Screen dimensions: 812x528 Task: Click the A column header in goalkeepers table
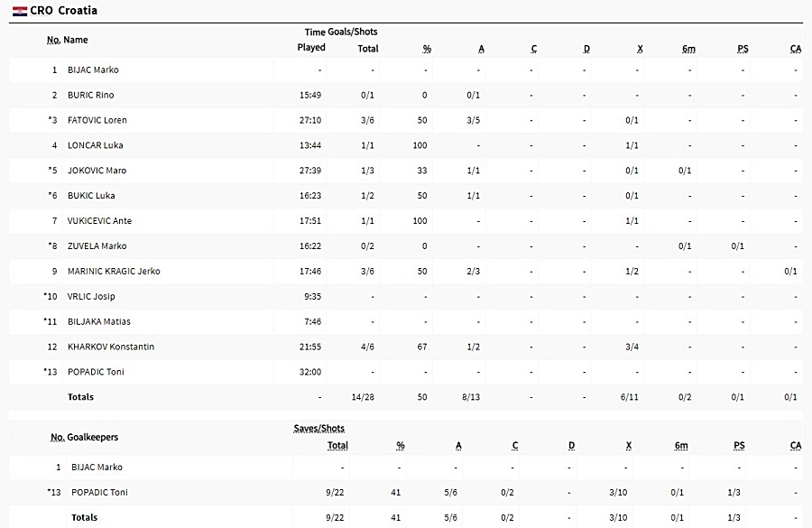(458, 446)
